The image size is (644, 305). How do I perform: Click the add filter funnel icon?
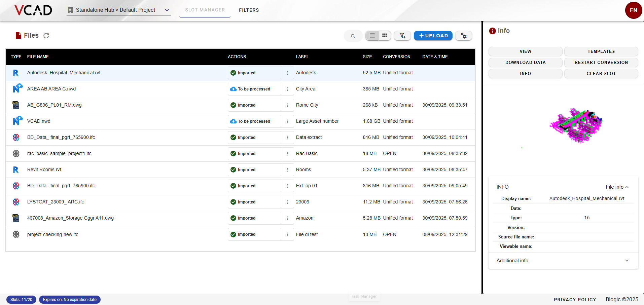(x=402, y=36)
